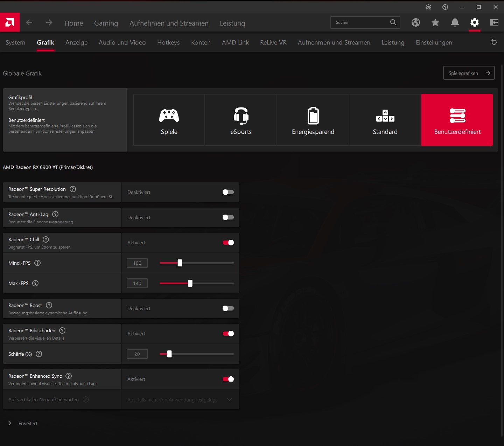504x446 pixels.
Task: Adjust the Max.-FPS slider handle
Action: [190, 283]
